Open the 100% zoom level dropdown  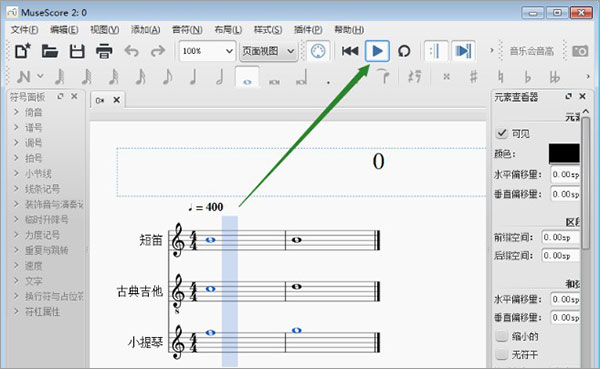207,51
